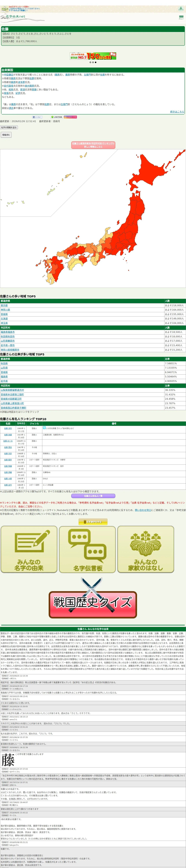Viewport: 186px width, 868px height.
Task: Open the 宮城県本吉郡南三陸町 link
Action: tap(12, 394)
